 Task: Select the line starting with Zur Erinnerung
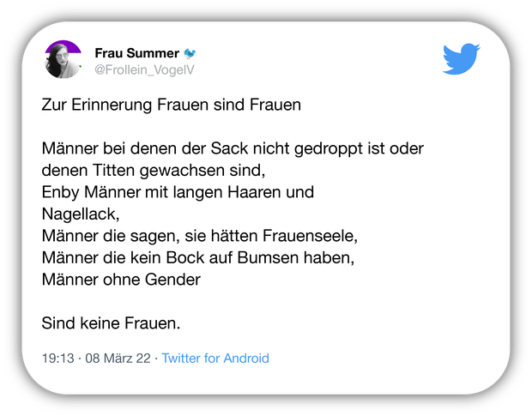172,105
